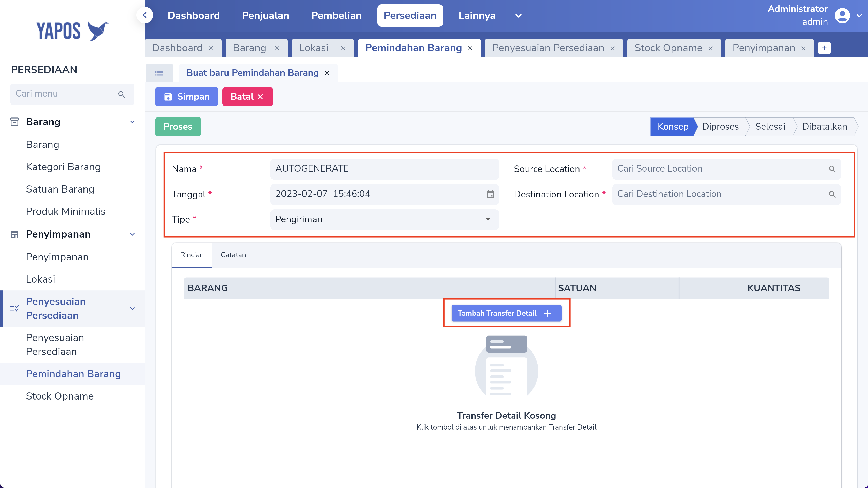Viewport: 868px width, 488px height.
Task: Click the Simpan button
Action: [186, 97]
